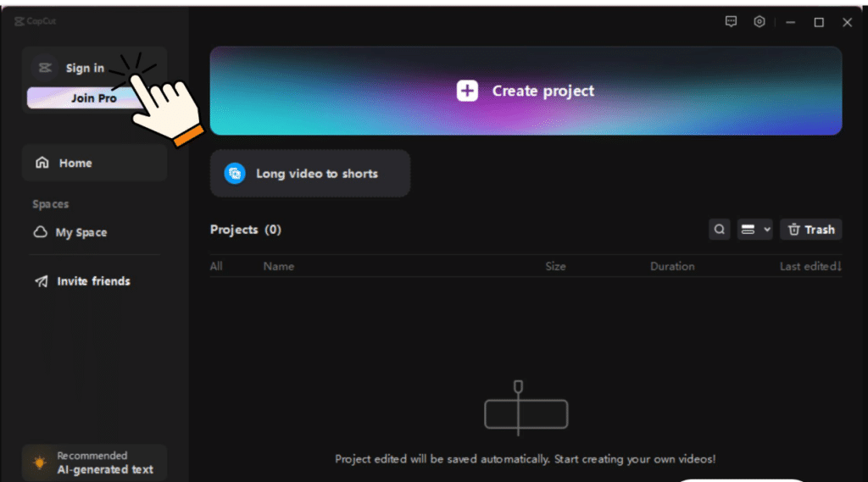Open Long video to shorts tool

[310, 173]
